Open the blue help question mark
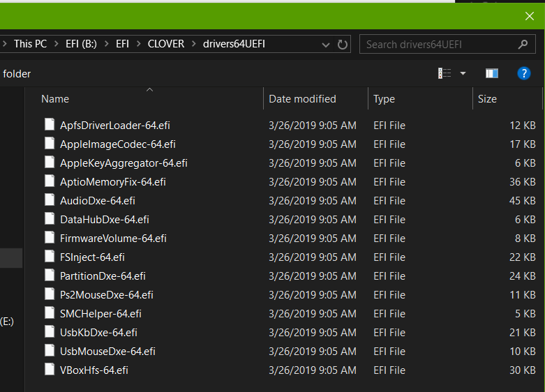The height and width of the screenshot is (392, 545). tap(524, 73)
